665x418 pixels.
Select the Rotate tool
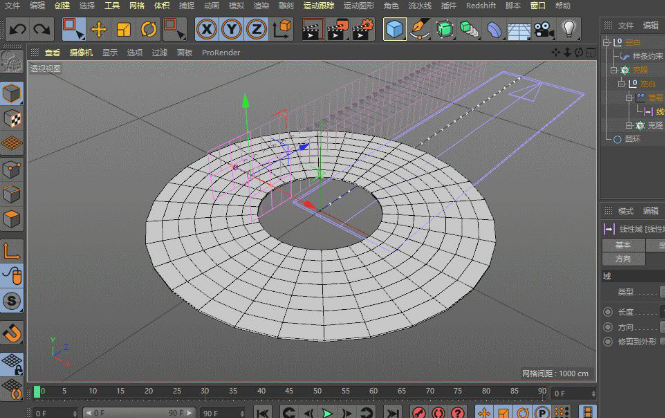pyautogui.click(x=149, y=29)
